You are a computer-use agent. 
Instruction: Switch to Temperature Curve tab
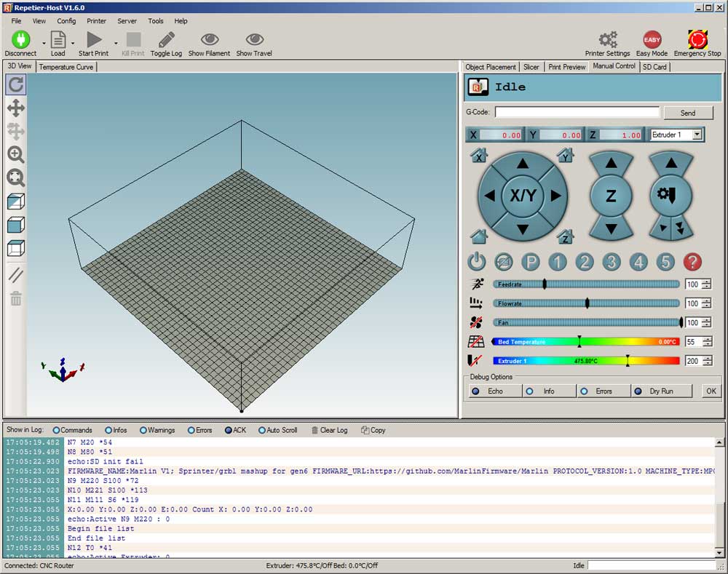(x=66, y=67)
